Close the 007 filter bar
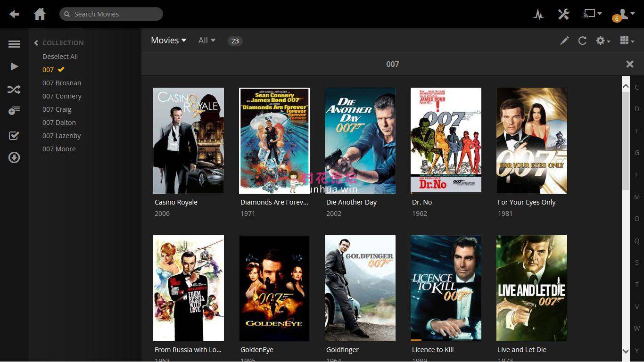 click(629, 64)
